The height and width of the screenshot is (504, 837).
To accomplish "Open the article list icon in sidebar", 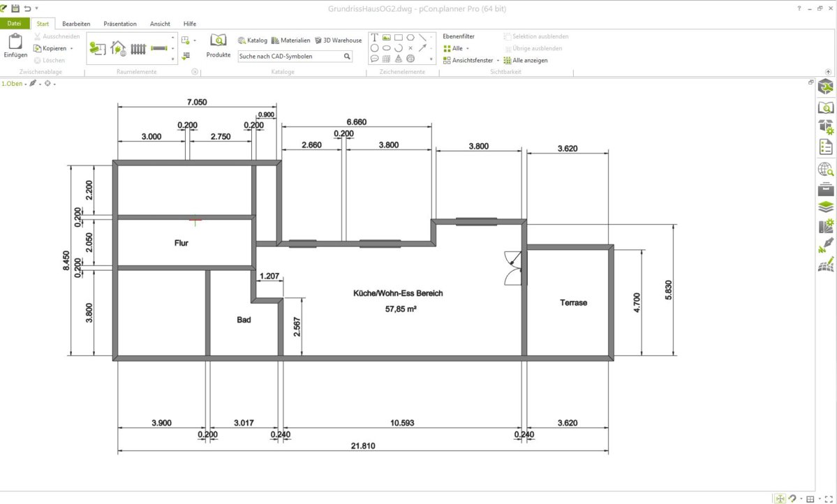I will pyautogui.click(x=826, y=147).
